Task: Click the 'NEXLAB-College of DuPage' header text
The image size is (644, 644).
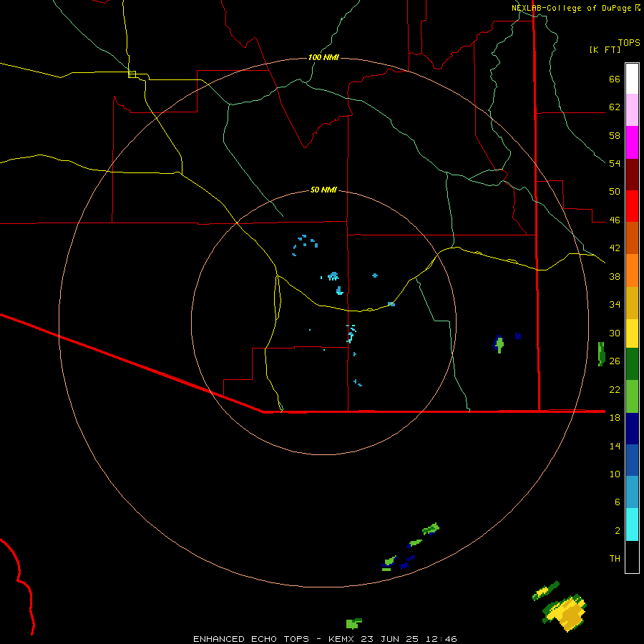Action: tap(572, 8)
